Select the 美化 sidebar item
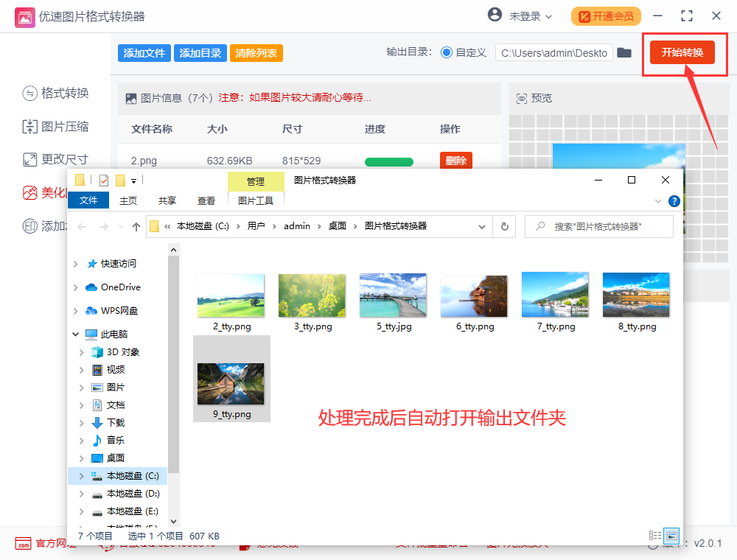The image size is (737, 560). (45, 192)
